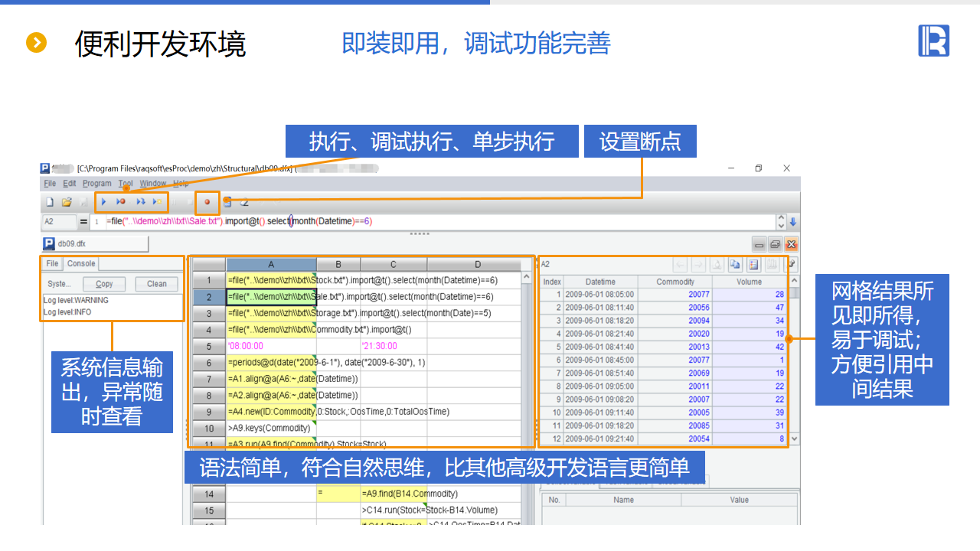Screen dimensions: 980x551
Task: Click the calculator icon in main toolbar
Action: pyautogui.click(x=227, y=202)
